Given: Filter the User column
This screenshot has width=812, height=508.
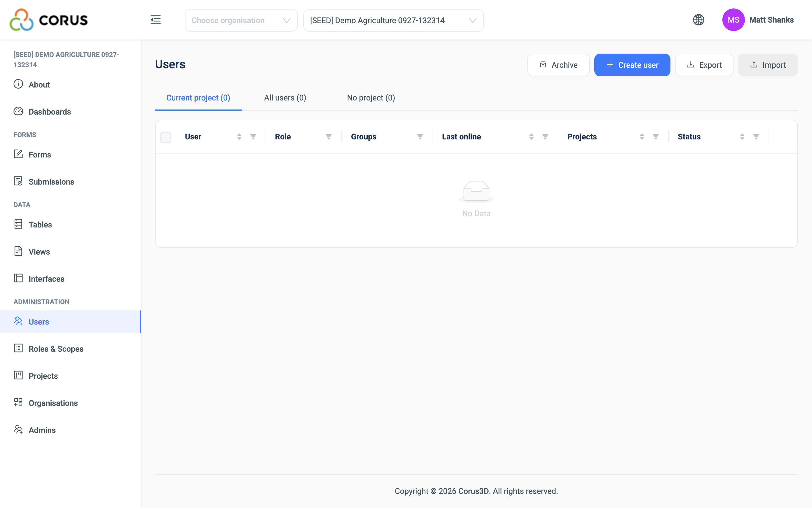Looking at the screenshot, I should (253, 136).
